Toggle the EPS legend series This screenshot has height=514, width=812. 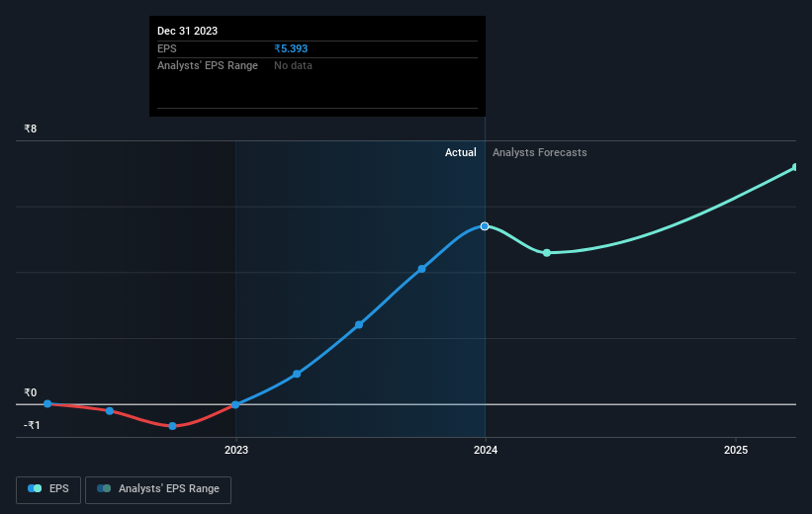click(x=48, y=489)
